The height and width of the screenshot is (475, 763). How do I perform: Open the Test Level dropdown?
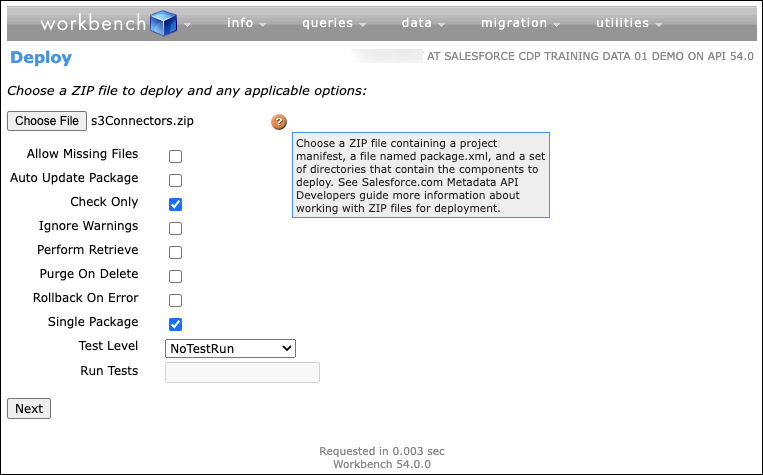click(x=230, y=348)
